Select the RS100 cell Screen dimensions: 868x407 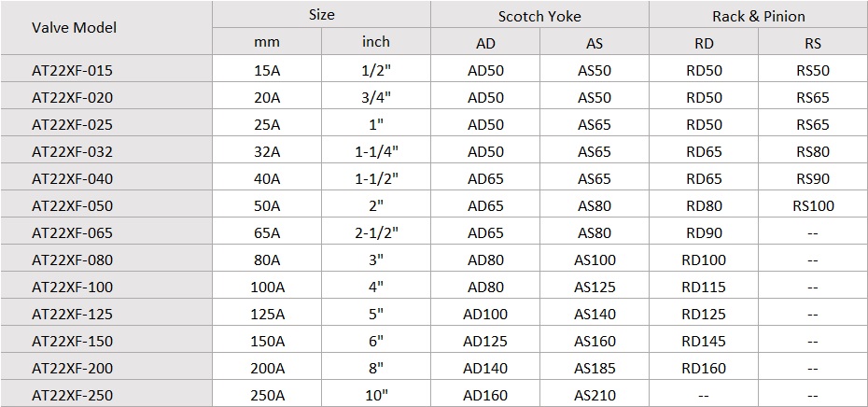(813, 206)
